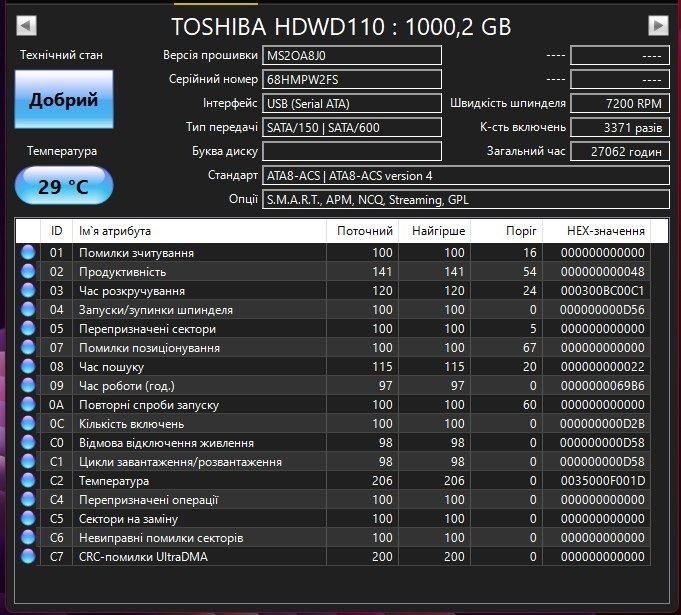The image size is (681, 615).
Task: Click the 27062 годин total time field
Action: [620, 151]
